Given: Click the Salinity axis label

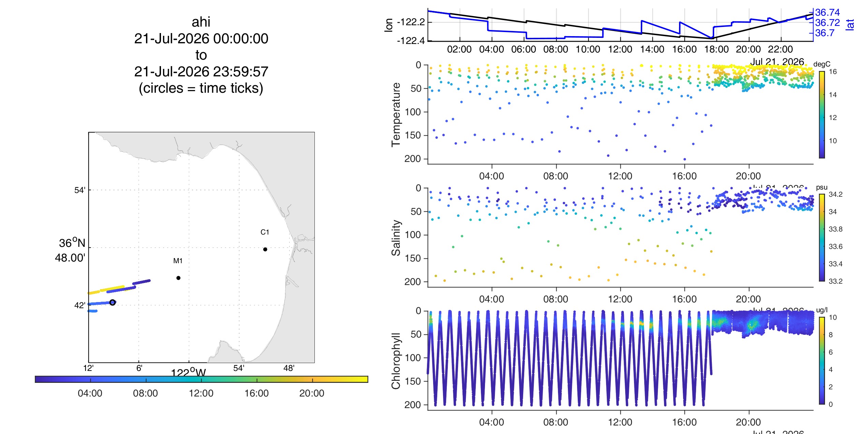Looking at the screenshot, I should [x=396, y=238].
